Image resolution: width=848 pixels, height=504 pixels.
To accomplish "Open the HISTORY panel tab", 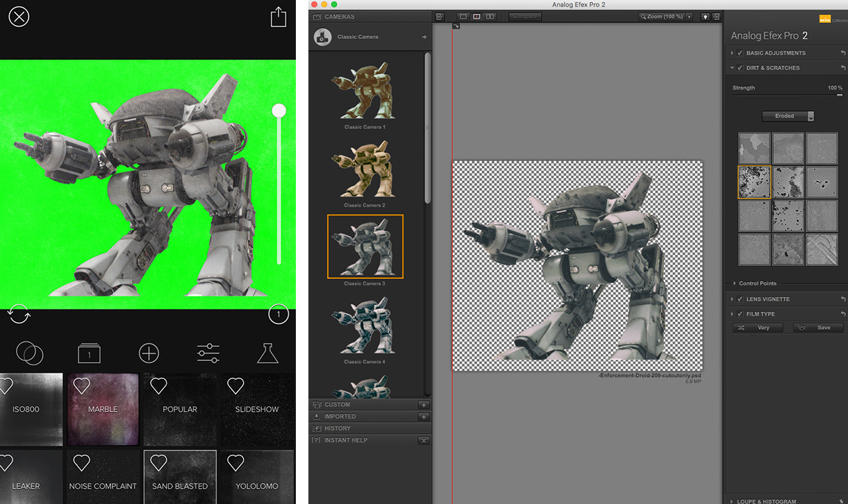I will pos(338,428).
